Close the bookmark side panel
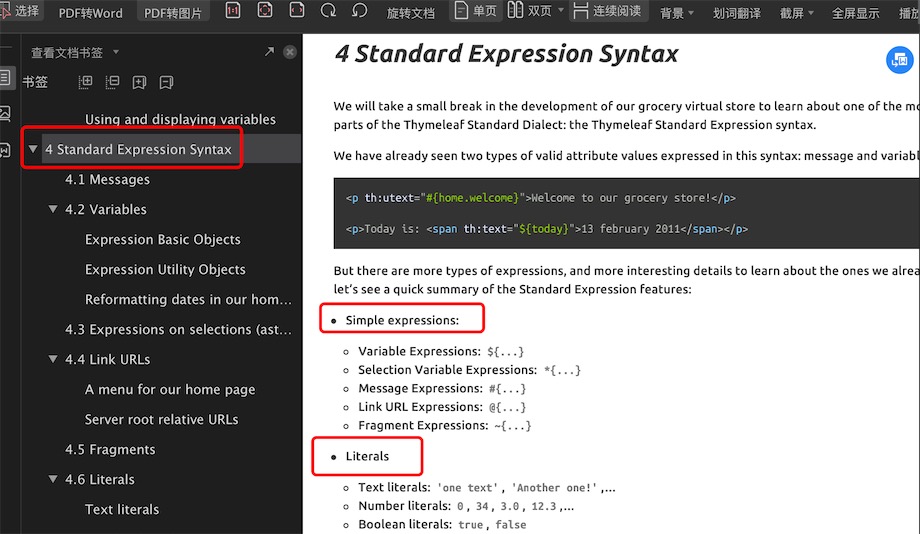Image resolution: width=920 pixels, height=534 pixels. pyautogui.click(x=290, y=52)
